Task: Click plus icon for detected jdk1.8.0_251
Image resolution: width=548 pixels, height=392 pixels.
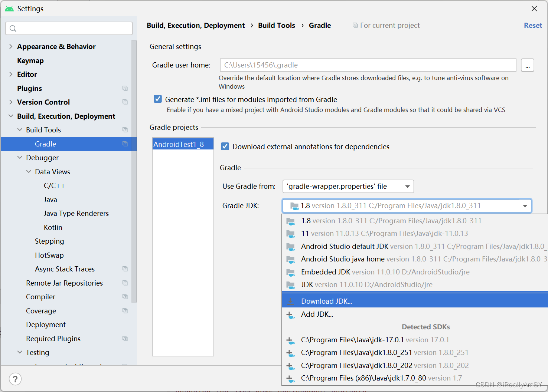Action: point(291,353)
